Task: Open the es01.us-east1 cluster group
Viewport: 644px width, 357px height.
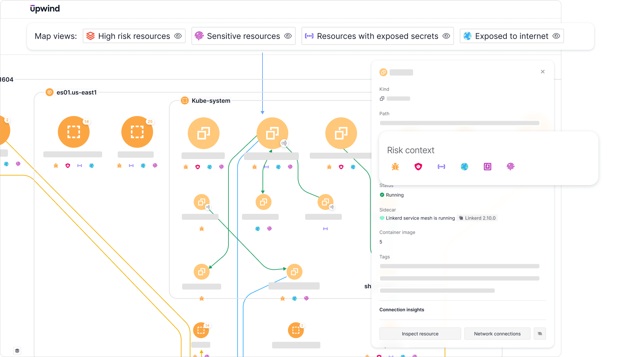Action: (x=76, y=93)
